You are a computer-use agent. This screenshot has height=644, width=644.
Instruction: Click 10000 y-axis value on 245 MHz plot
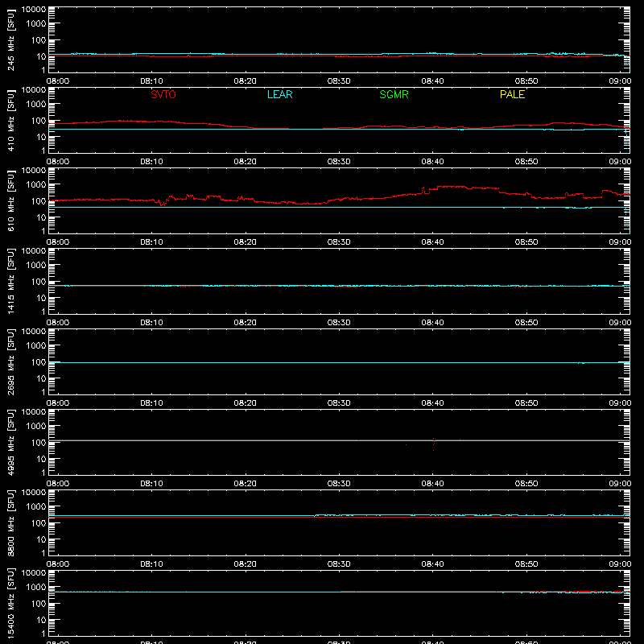click(34, 10)
